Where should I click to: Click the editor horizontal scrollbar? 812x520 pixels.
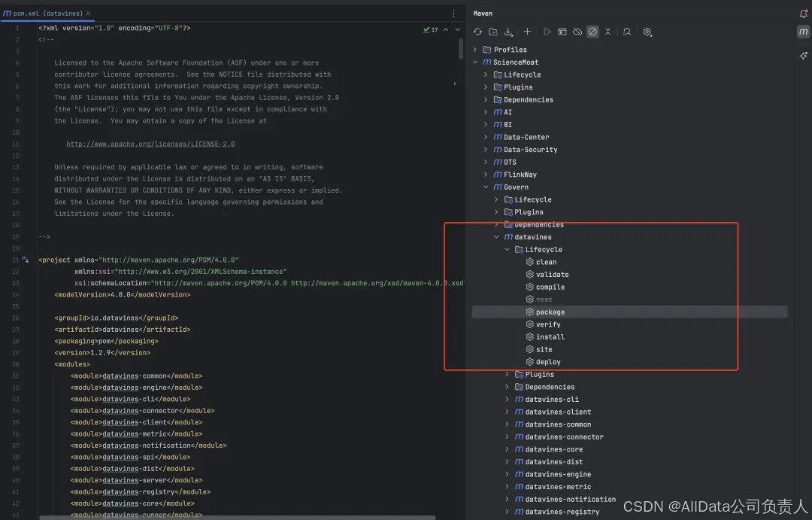[237, 517]
